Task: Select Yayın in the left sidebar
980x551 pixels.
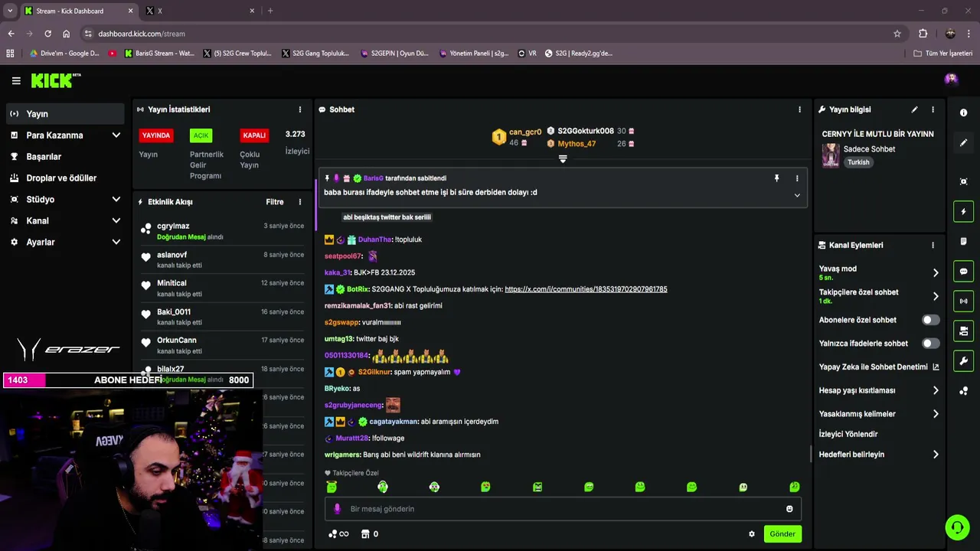Action: pyautogui.click(x=65, y=114)
